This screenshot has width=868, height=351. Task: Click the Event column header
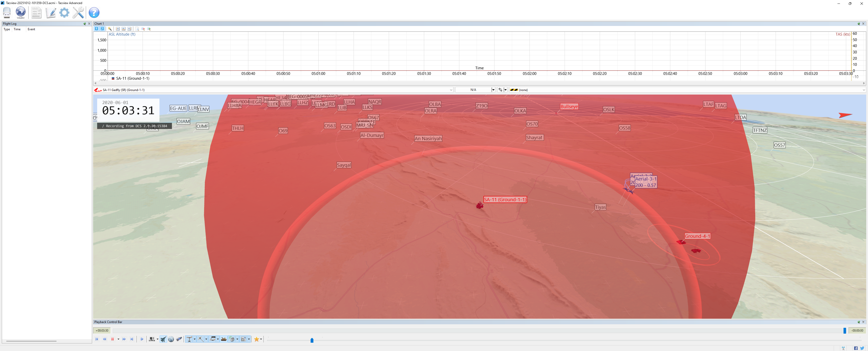point(31,29)
